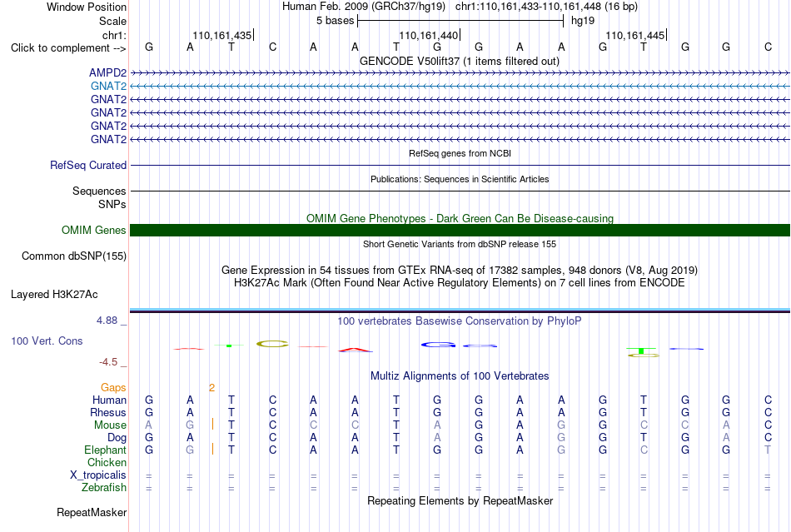Click the 4.88 PhyloP upper value
791x532 pixels.
107,321
